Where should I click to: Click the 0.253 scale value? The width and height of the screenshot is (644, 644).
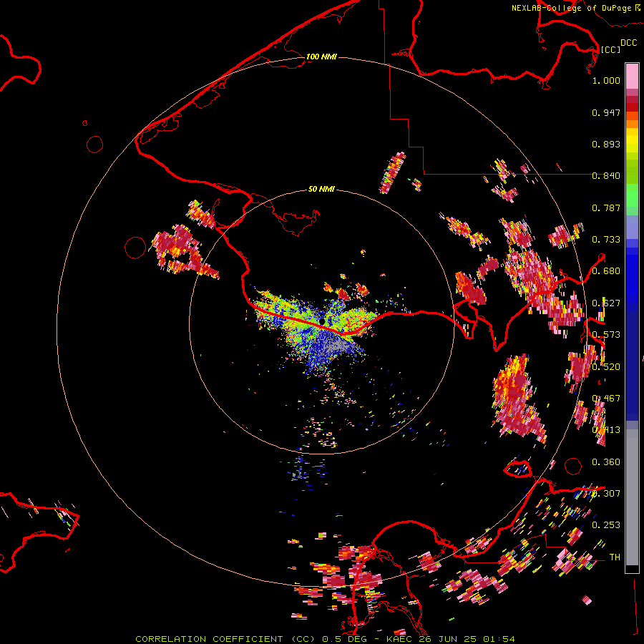(606, 525)
